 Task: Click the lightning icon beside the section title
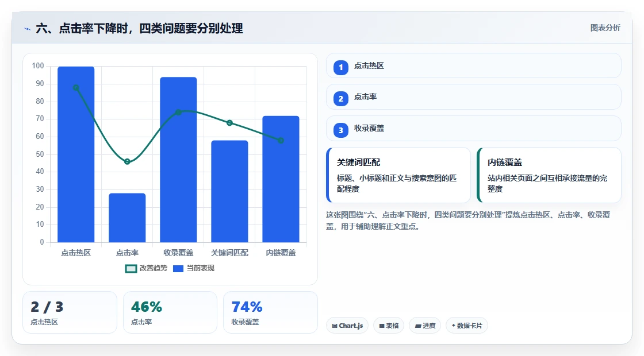point(28,29)
